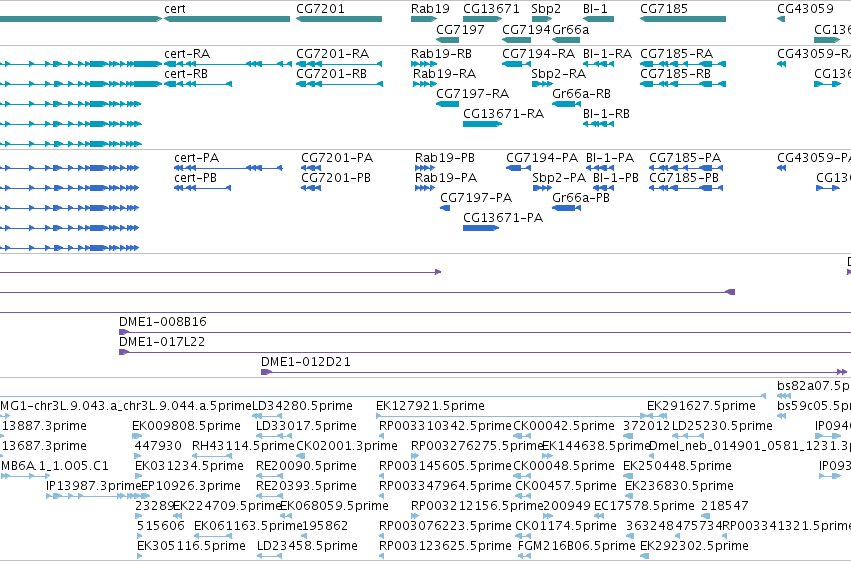
Task: Click EST label 'RP003310342.5prime'
Action: tap(445, 426)
